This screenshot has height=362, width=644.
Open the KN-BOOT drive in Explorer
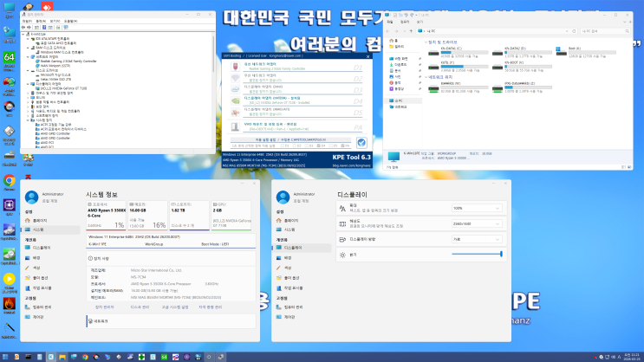click(522, 67)
